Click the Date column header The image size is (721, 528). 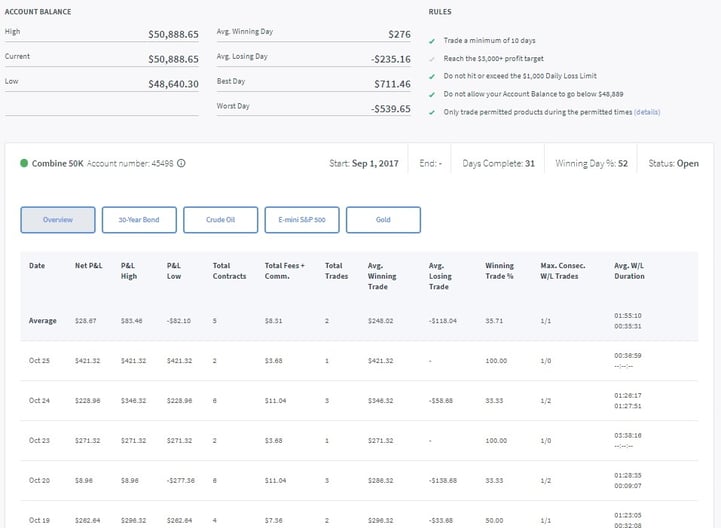[37, 266]
